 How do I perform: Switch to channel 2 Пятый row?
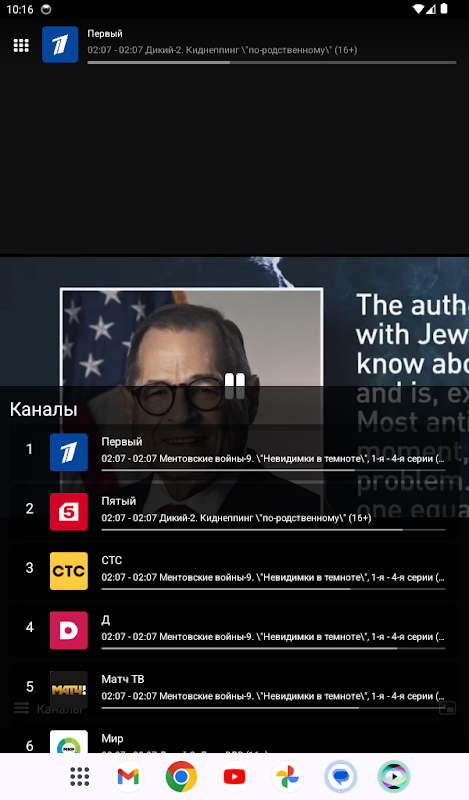pyautogui.click(x=235, y=512)
